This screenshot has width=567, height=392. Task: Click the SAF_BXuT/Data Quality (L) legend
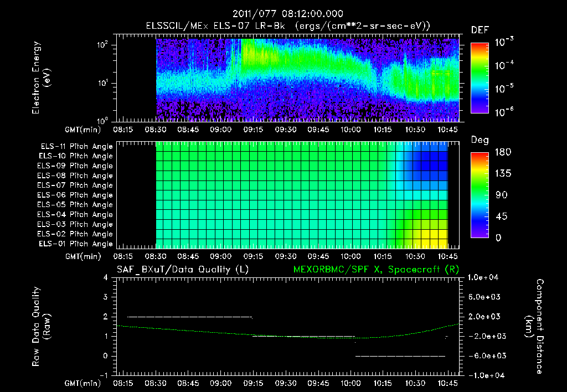coord(183,270)
